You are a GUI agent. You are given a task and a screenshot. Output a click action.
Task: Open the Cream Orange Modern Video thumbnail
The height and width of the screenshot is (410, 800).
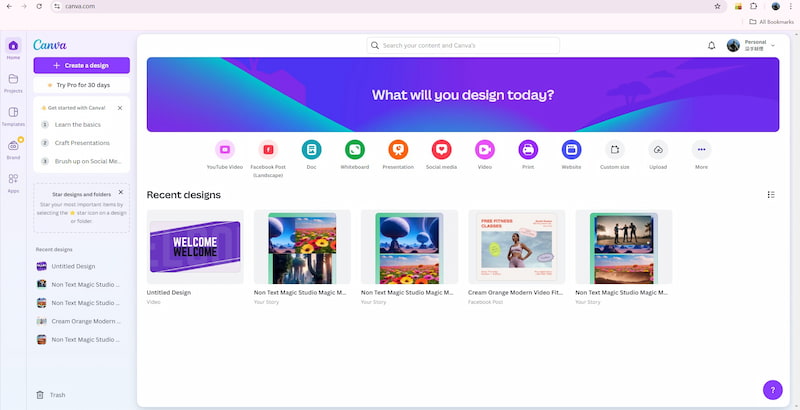516,246
